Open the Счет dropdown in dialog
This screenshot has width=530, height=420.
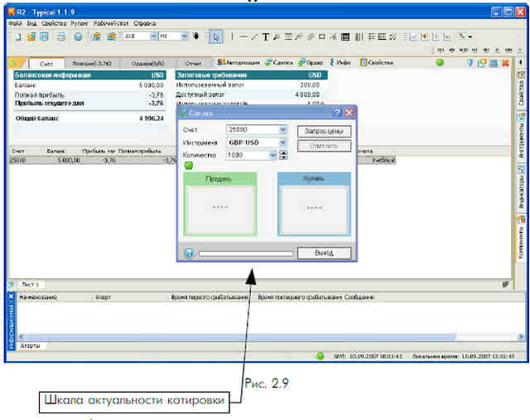283,129
